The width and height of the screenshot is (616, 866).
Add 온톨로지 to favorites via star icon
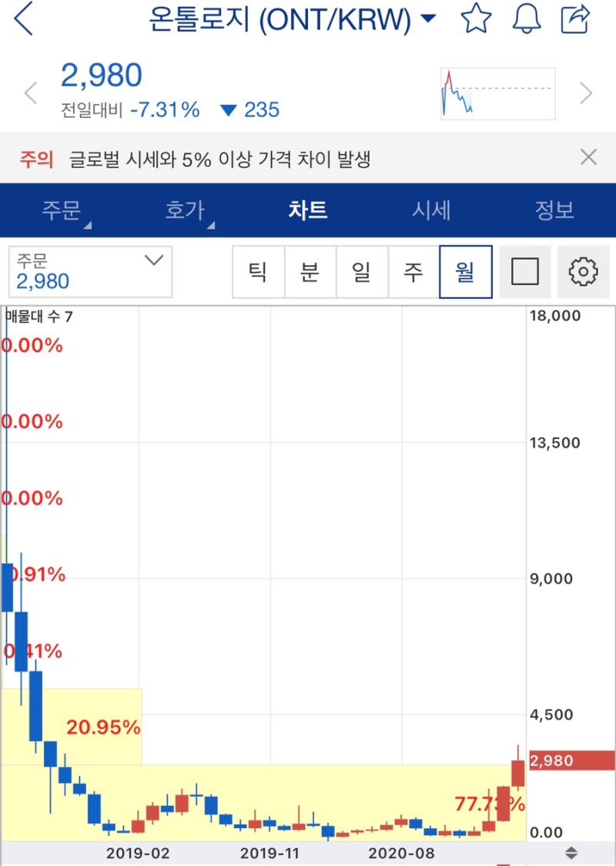pyautogui.click(x=477, y=18)
